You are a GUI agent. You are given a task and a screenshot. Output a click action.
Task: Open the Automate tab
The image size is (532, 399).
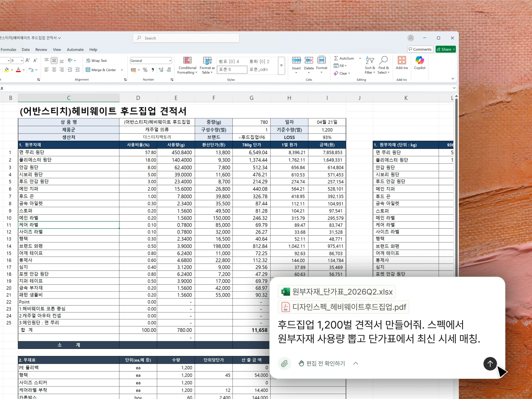[75, 50]
